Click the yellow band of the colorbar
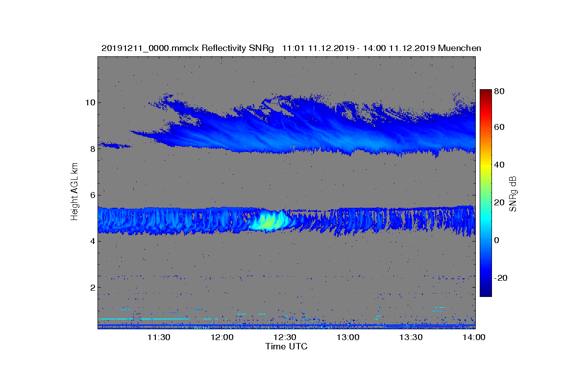 pyautogui.click(x=486, y=167)
